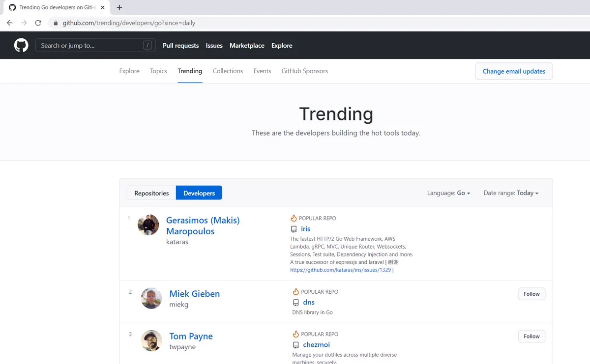Open a new browser tab
Screen dimensions: 590x364
[x=119, y=7]
